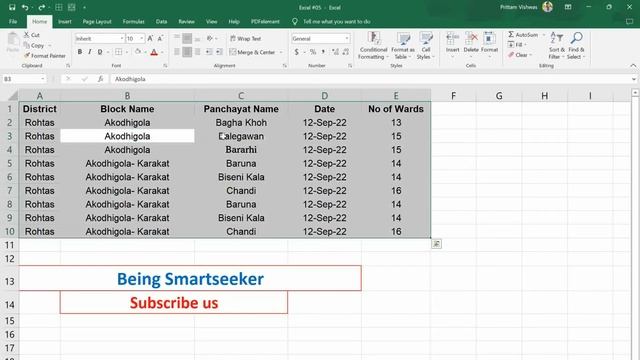Save the workbook from the quick access toolbar
Image resolution: width=640 pixels, height=360 pixels.
[x=12, y=7]
